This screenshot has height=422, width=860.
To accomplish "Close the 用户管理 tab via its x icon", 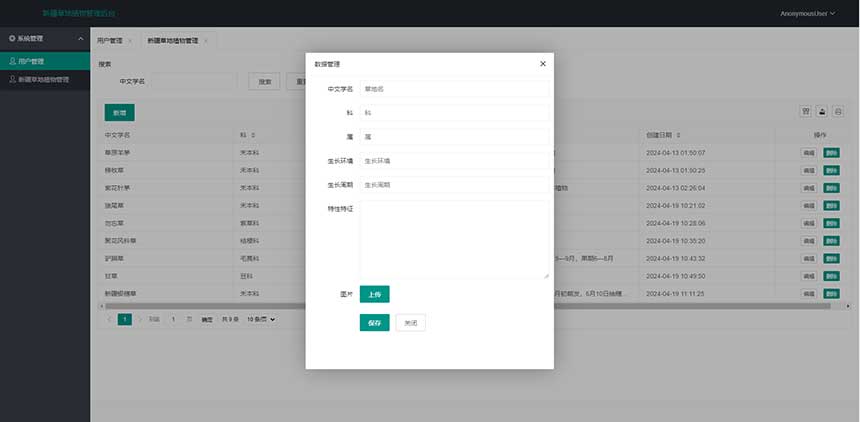I will 129,41.
